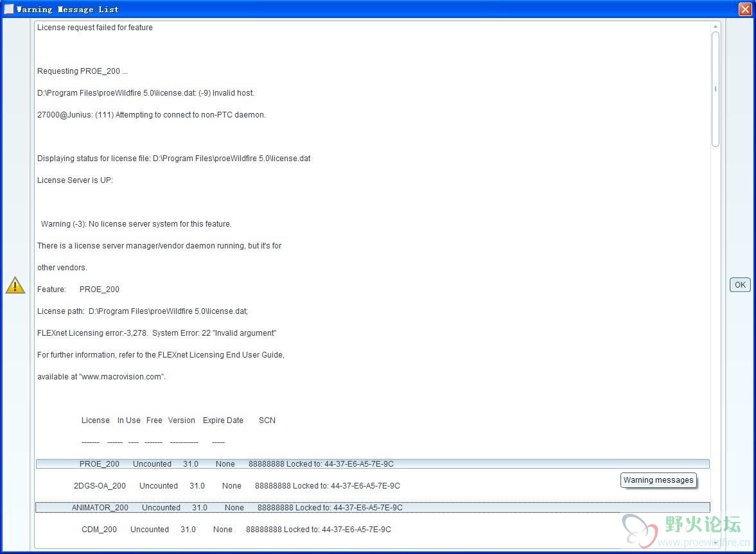Select the ANIMATOR_200 license row
The width and height of the screenshot is (756, 554).
(373, 507)
